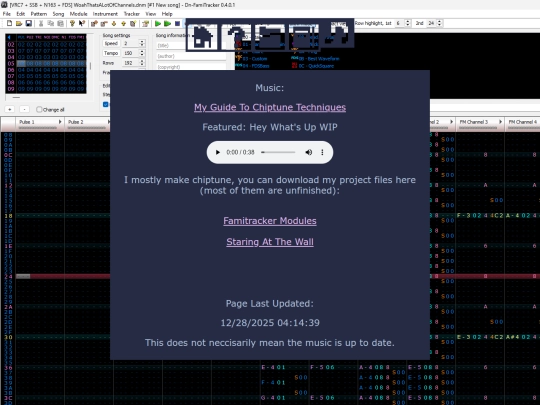The width and height of the screenshot is (540, 405).
Task: Click the Open file folder toolbar icon
Action: [x=19, y=23]
